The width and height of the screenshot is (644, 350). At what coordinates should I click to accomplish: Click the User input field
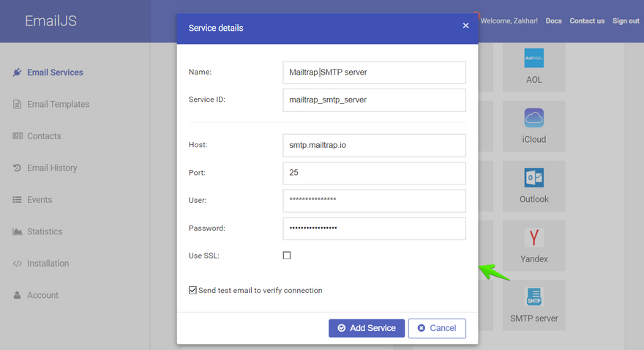point(374,201)
